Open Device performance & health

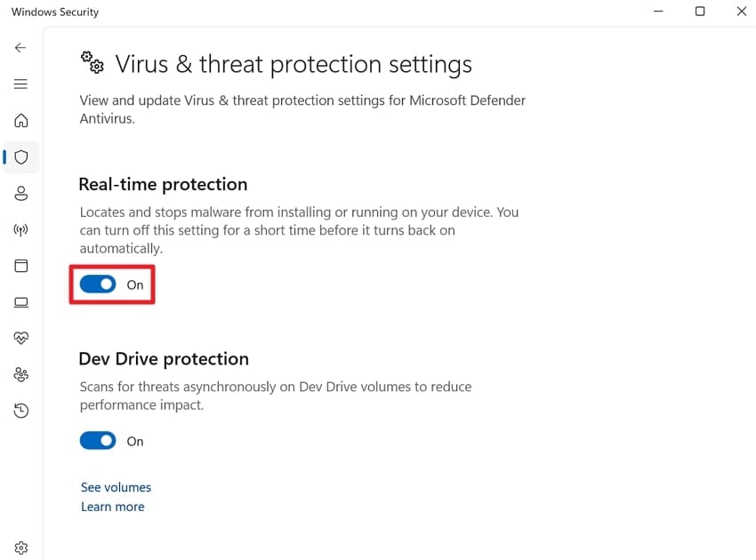coord(20,339)
